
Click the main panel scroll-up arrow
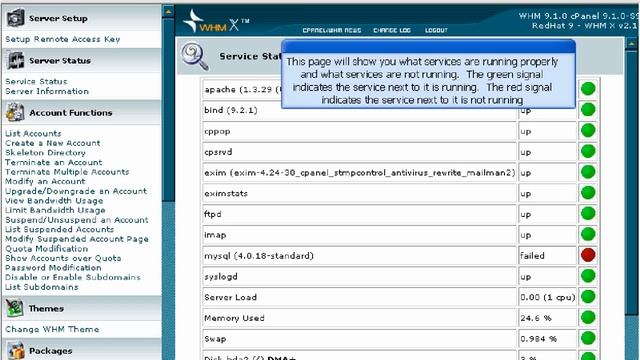(x=631, y=43)
